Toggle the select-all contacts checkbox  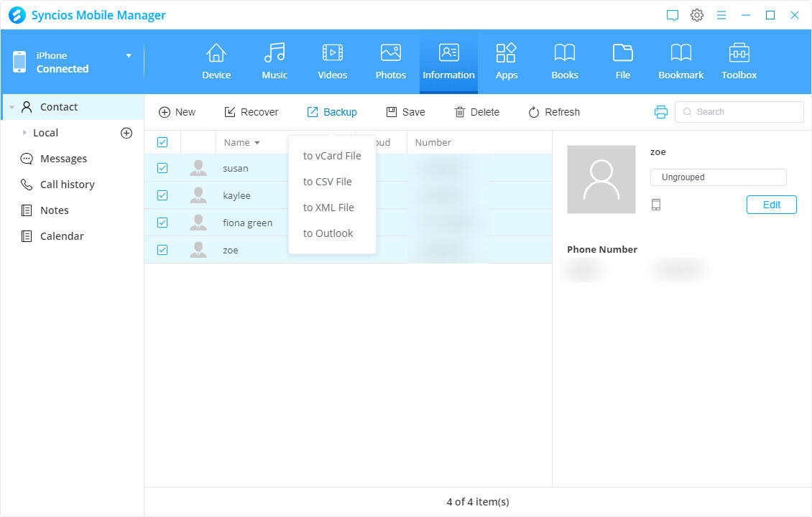(162, 141)
